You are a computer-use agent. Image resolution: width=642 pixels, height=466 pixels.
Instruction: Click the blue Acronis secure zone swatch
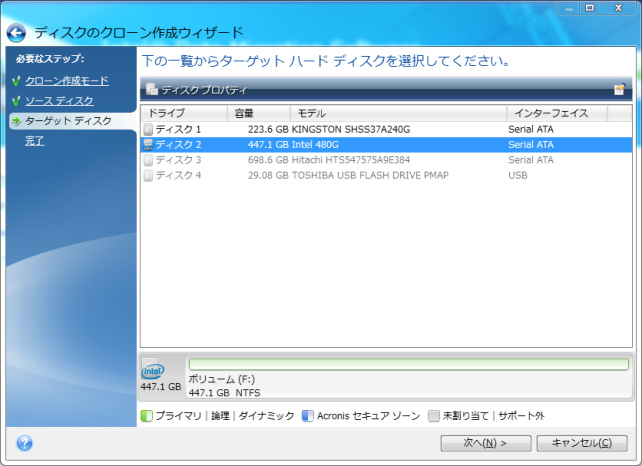(x=307, y=416)
